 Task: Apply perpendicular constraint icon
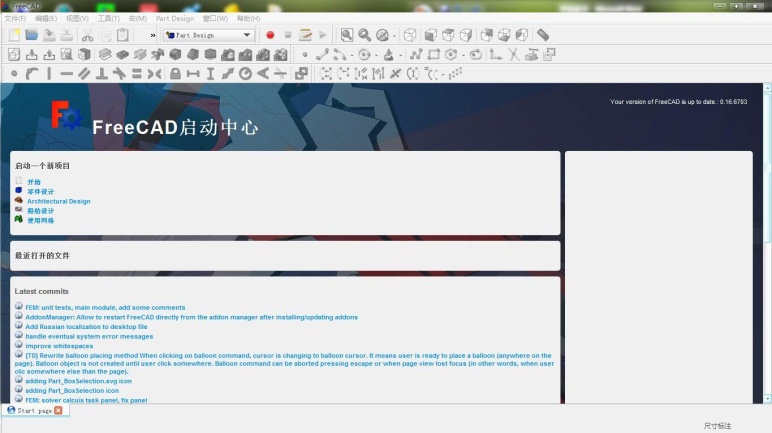coord(101,74)
